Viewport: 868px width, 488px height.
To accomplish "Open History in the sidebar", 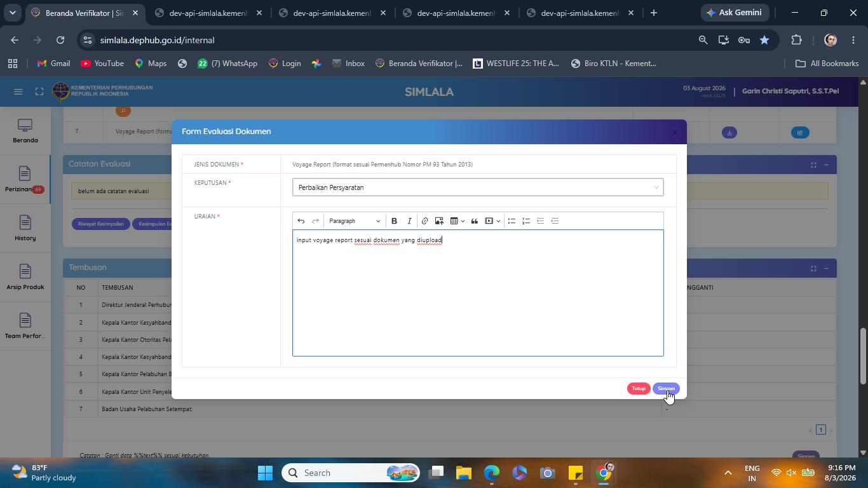I will click(25, 229).
